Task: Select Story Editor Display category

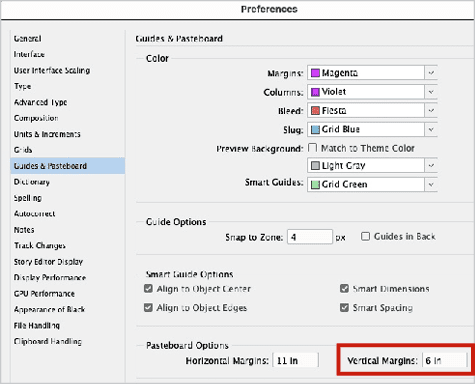Action: point(48,262)
